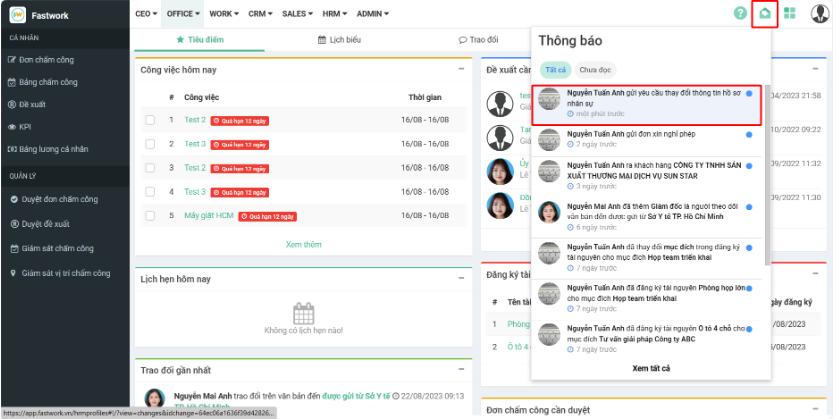This screenshot has width=836, height=419.
Task: Click the notification bell icon
Action: point(765,14)
